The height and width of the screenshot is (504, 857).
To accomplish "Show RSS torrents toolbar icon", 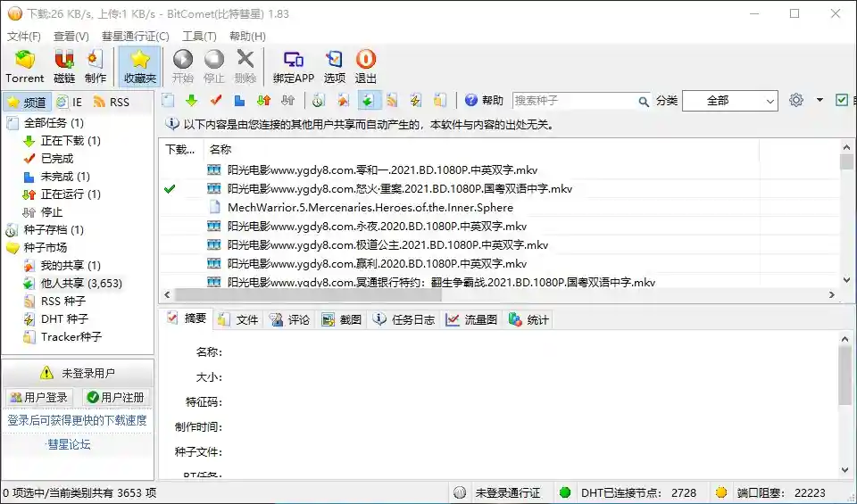I will coord(391,101).
